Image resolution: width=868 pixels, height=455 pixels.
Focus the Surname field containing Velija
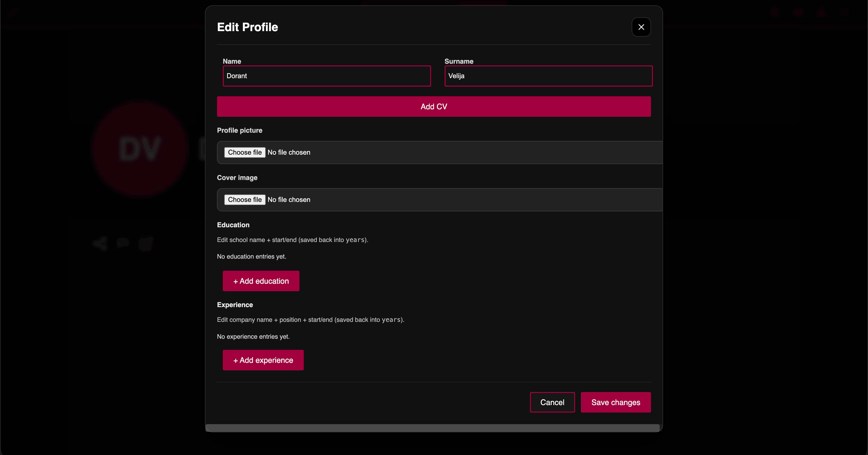[x=548, y=76]
